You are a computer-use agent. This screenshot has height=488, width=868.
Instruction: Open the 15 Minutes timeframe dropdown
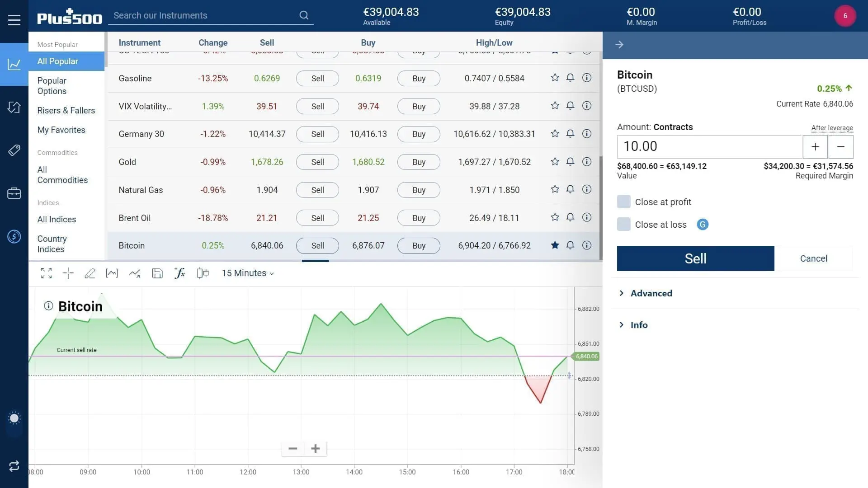click(x=247, y=273)
